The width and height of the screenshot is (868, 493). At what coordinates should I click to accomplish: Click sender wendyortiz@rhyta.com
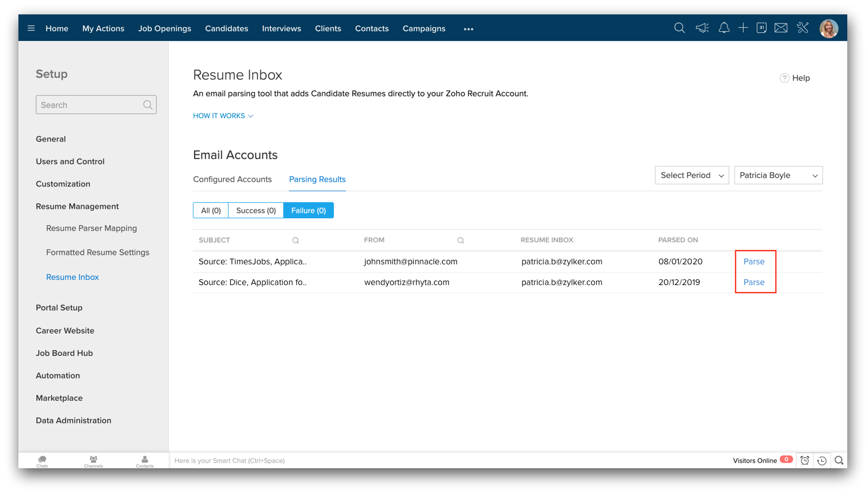point(407,282)
